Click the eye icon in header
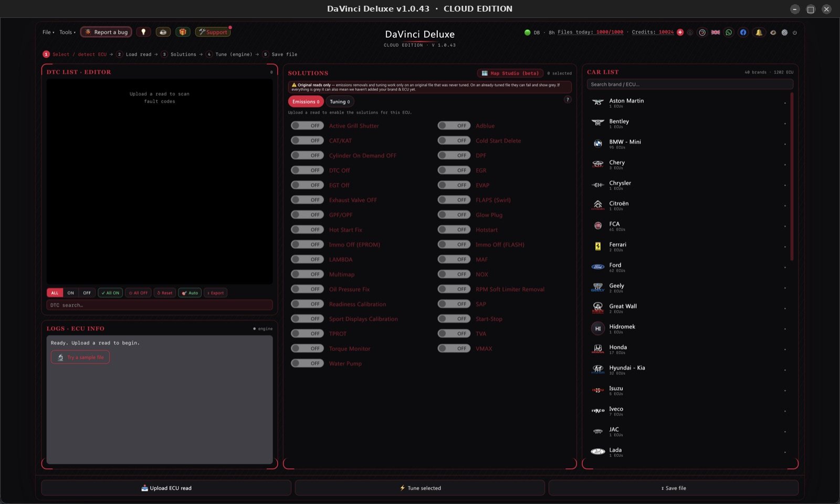The image size is (840, 504). click(773, 33)
